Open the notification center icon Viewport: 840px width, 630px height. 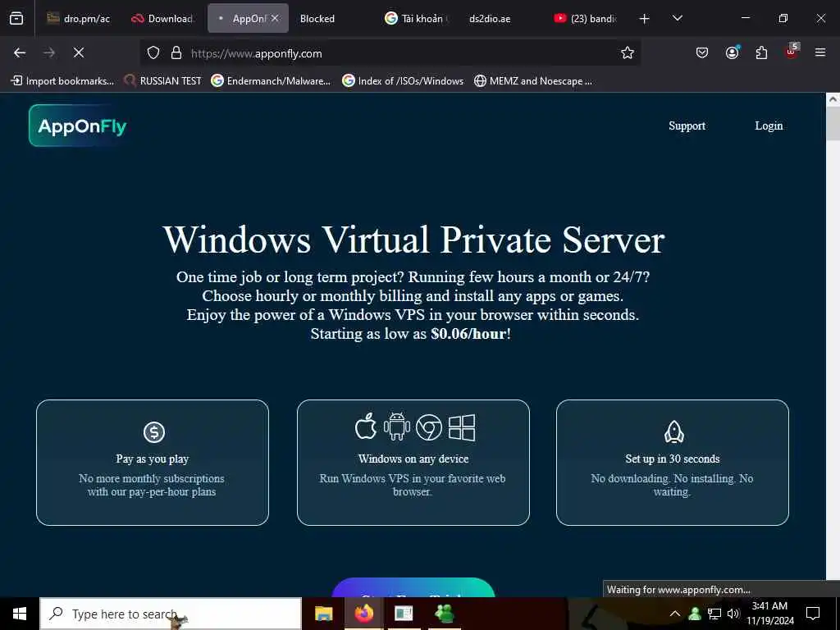click(813, 614)
